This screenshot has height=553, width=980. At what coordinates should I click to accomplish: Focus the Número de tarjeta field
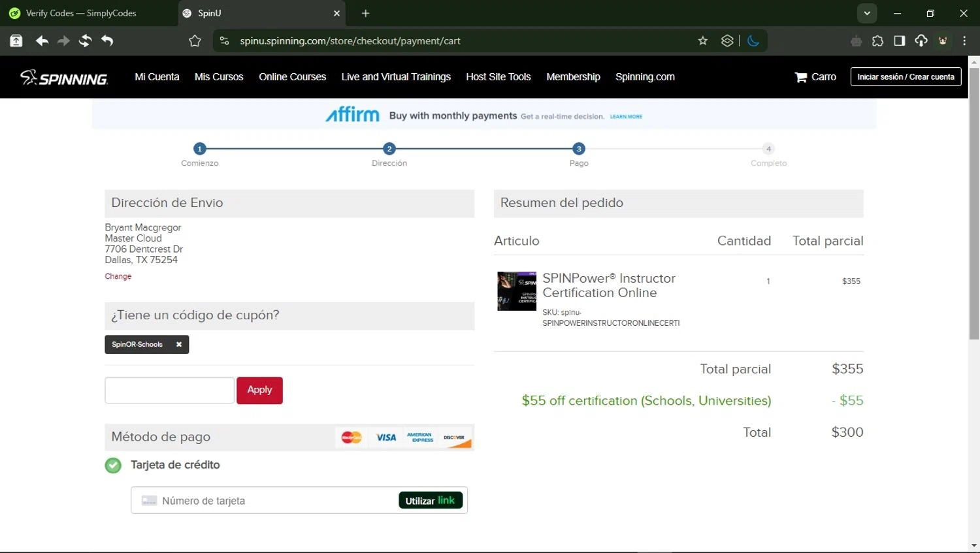pos(299,501)
